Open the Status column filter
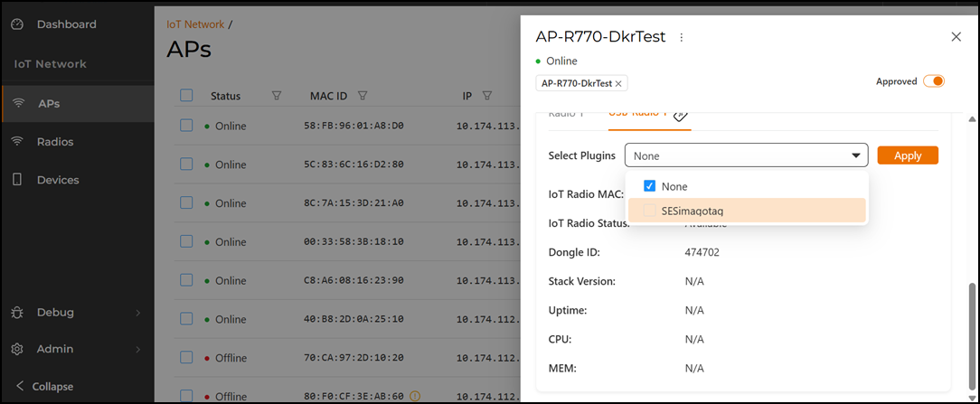Viewport: 980px width, 404px height. 277,96
